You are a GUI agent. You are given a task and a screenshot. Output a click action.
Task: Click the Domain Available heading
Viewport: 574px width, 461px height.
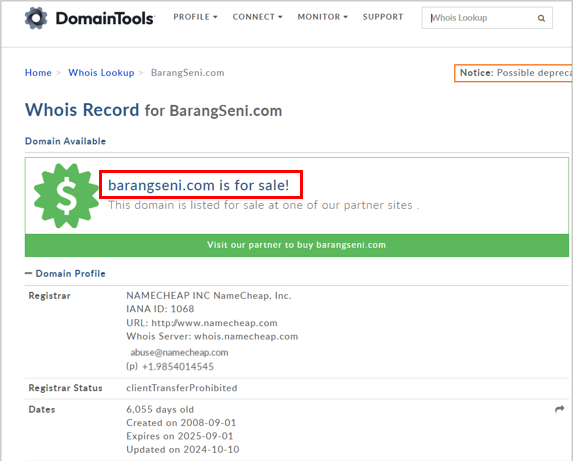tap(65, 141)
